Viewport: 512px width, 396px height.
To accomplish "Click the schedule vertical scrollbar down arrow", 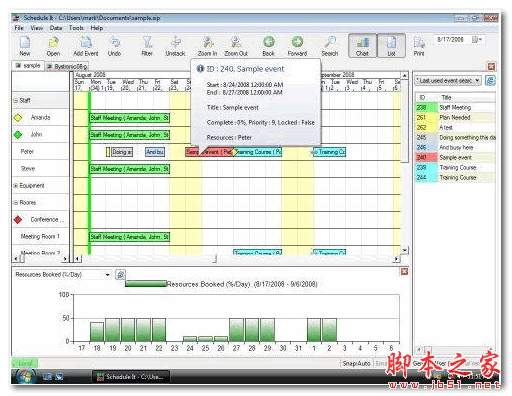I will pyautogui.click(x=404, y=250).
